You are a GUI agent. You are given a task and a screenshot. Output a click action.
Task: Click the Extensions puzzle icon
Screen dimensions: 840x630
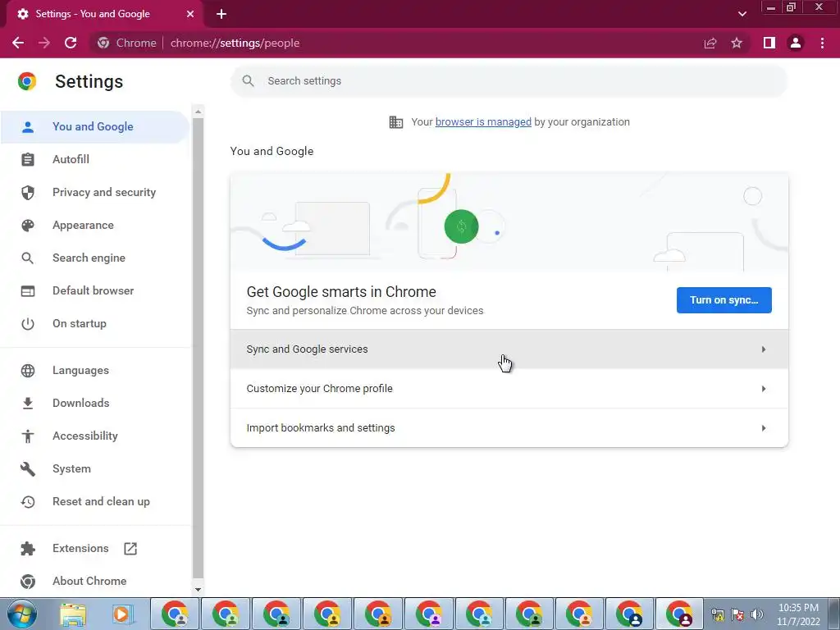(28, 549)
